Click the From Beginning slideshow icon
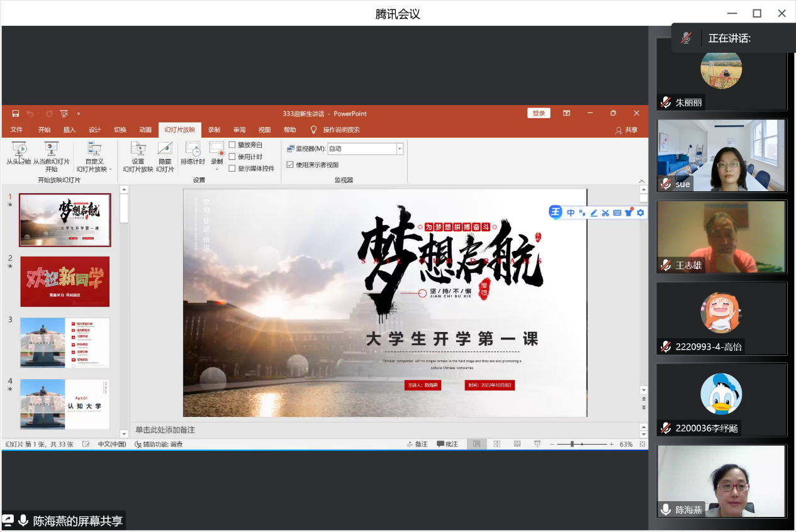 [x=19, y=149]
